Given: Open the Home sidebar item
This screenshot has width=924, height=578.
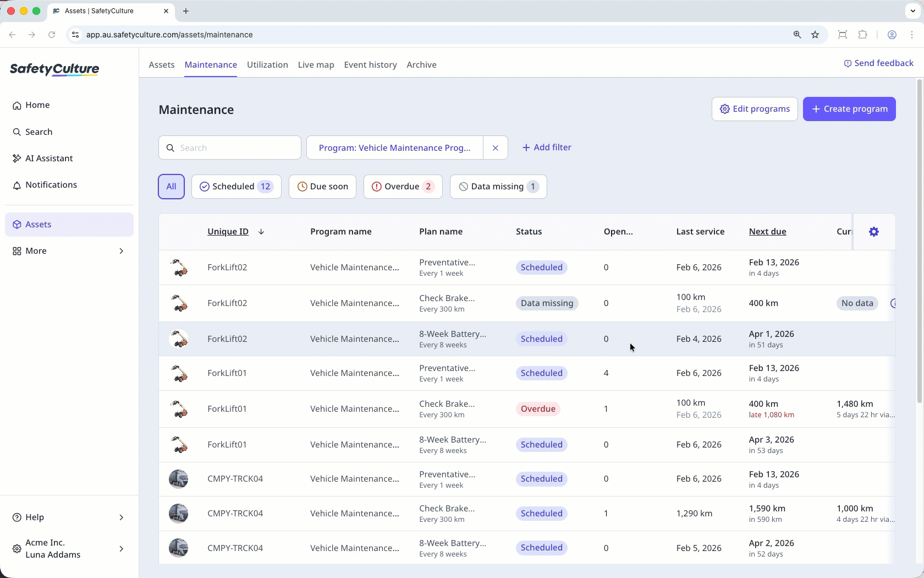Looking at the screenshot, I should pos(69,105).
